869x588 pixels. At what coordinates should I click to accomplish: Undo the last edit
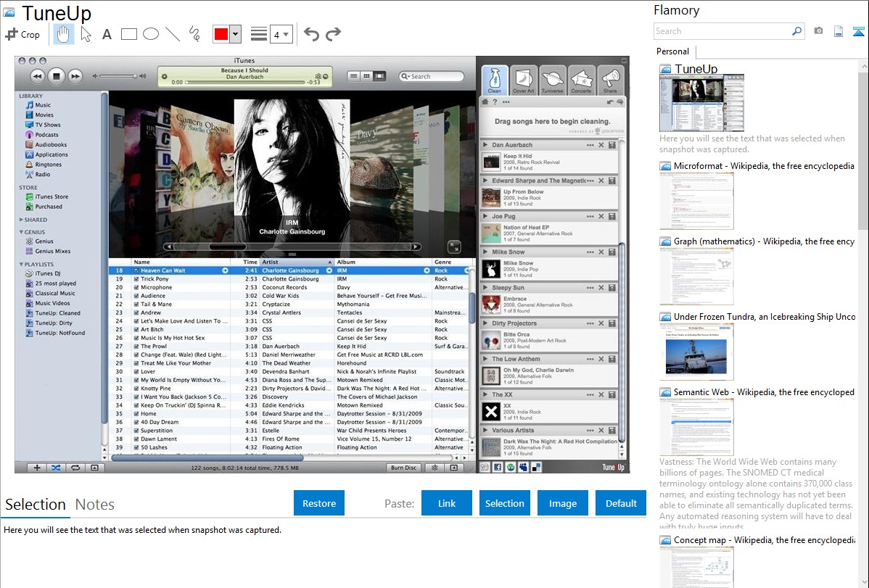pyautogui.click(x=311, y=34)
